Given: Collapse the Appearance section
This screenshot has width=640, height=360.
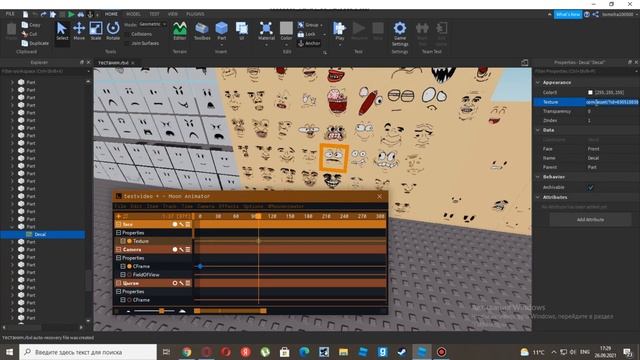Looking at the screenshot, I should (x=538, y=82).
